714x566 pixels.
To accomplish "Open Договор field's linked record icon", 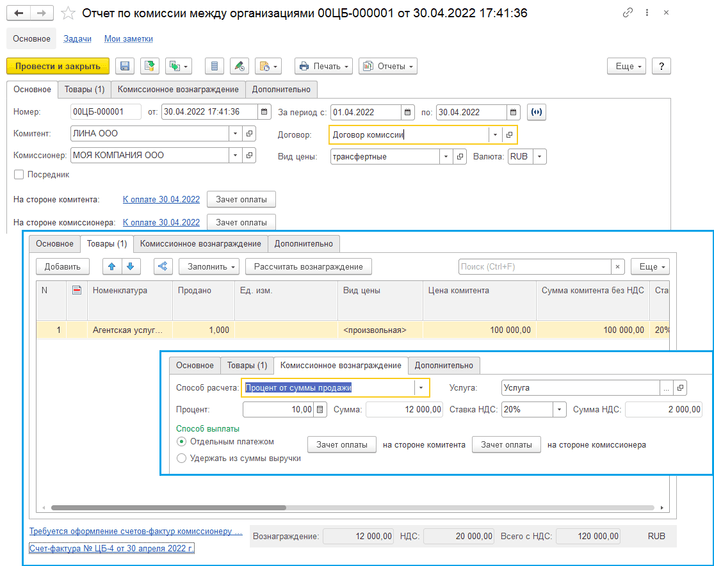I will (x=509, y=134).
